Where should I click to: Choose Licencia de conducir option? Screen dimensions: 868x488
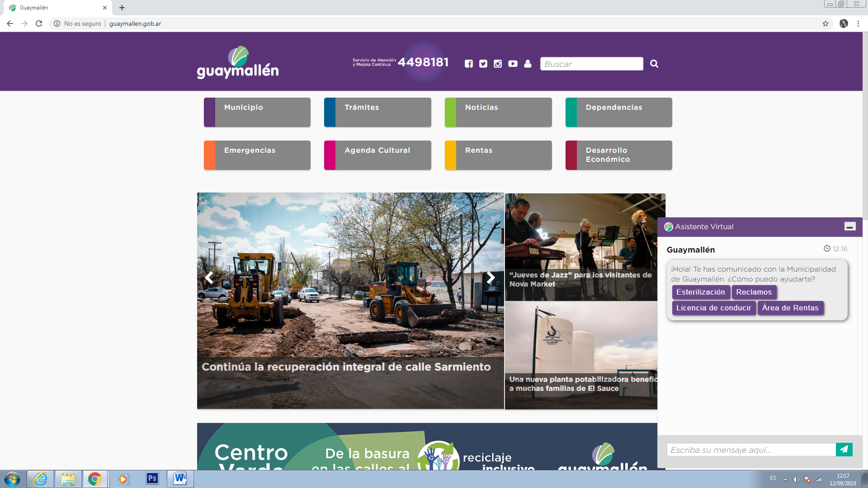pos(714,308)
